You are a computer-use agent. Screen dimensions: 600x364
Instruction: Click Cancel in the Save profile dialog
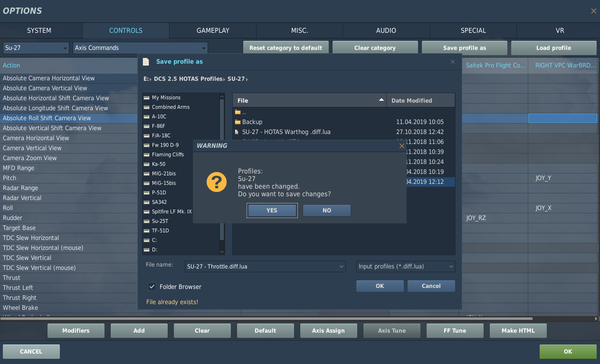pos(431,286)
